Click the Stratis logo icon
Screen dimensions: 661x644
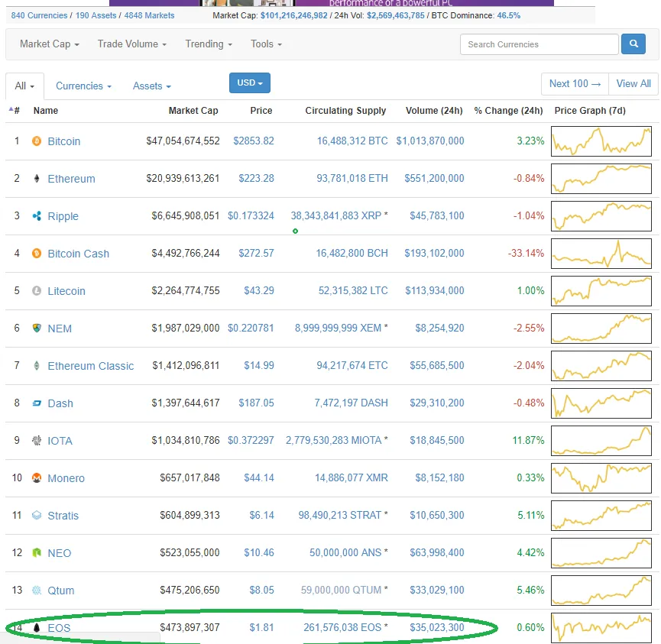37,516
